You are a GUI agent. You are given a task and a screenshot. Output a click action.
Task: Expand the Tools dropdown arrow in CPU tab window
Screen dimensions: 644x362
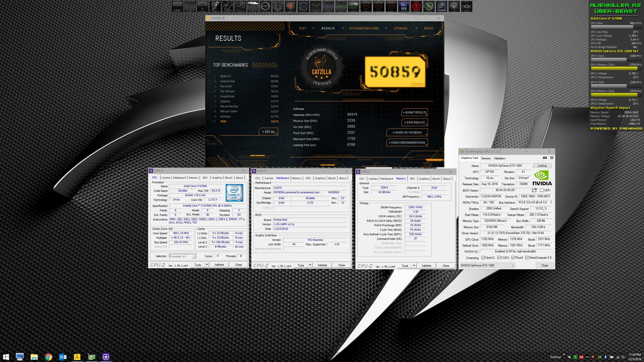tap(207, 265)
